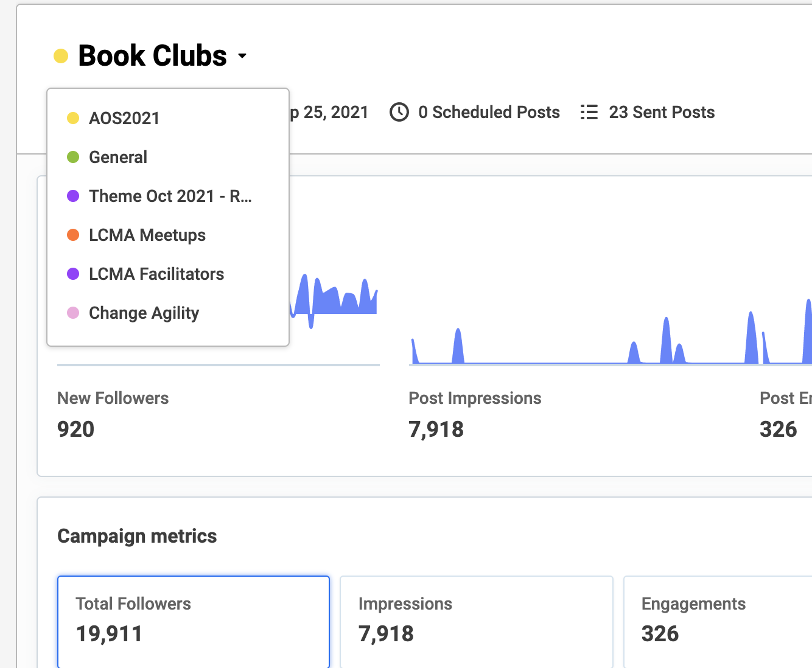Click the orange dot next to LCMA Meetups
This screenshot has height=668, width=812.
[x=73, y=235]
